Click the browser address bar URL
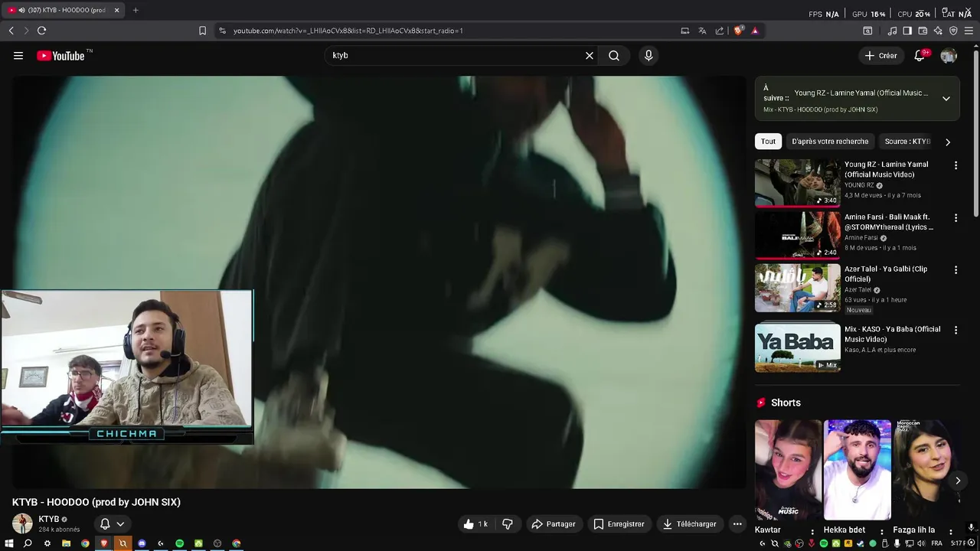 point(348,31)
